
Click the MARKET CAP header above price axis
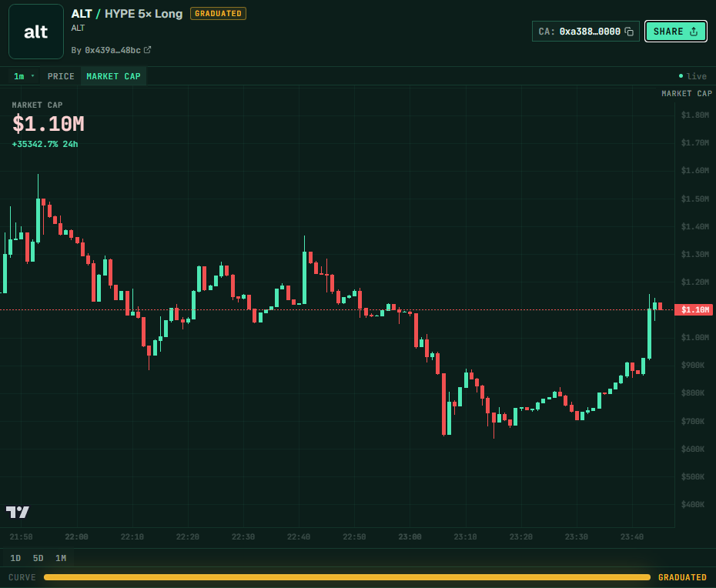coord(687,94)
